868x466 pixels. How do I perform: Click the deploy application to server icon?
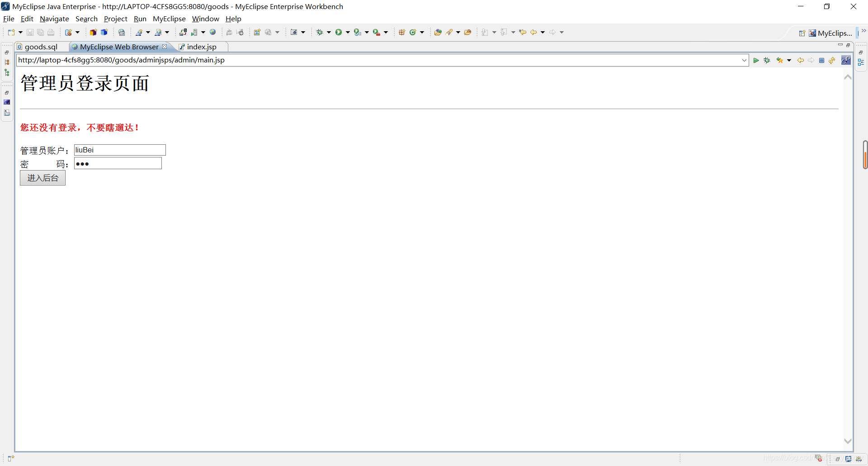click(x=183, y=32)
